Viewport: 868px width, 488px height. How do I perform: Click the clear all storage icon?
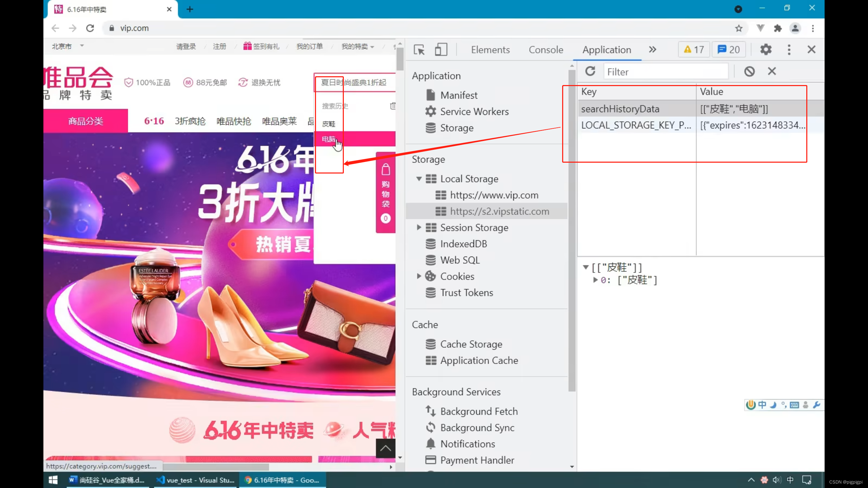pos(749,71)
